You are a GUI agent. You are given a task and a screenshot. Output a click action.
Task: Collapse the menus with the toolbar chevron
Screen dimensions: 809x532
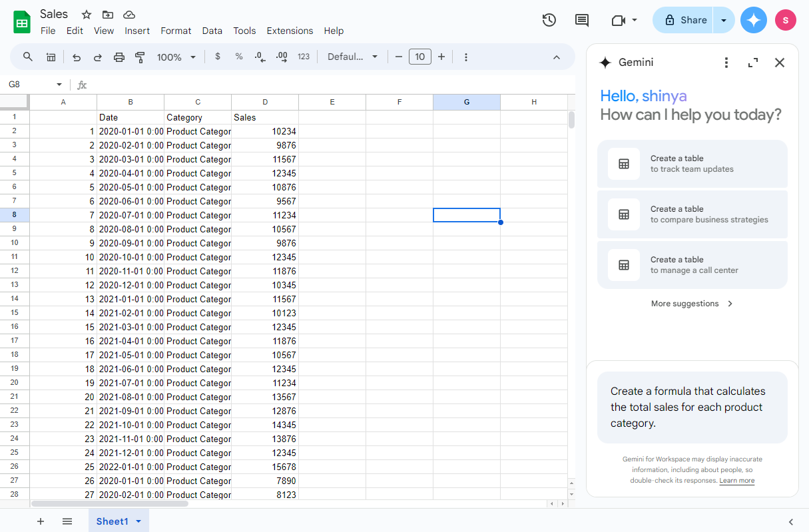557,57
